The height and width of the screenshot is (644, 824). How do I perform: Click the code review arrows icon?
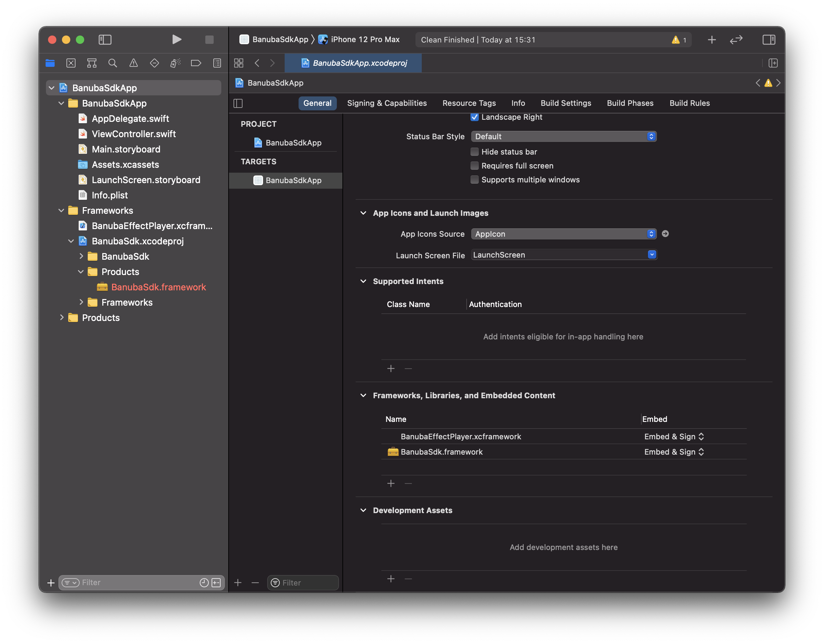click(736, 40)
